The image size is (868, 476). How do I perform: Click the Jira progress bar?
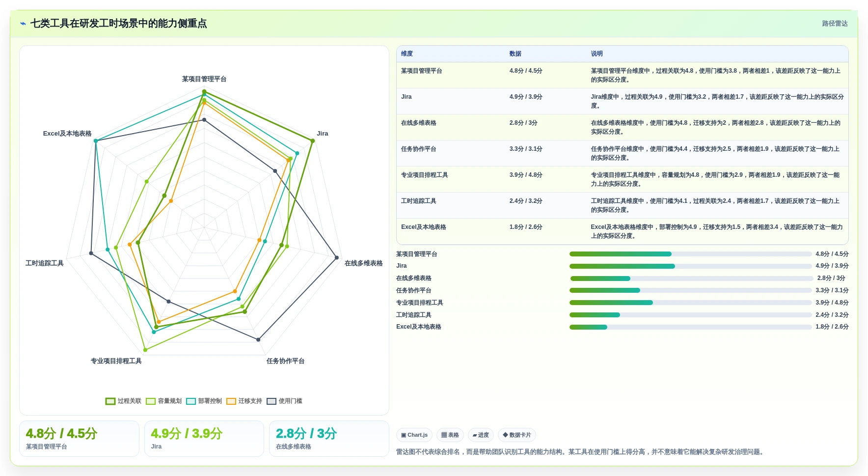(x=690, y=266)
